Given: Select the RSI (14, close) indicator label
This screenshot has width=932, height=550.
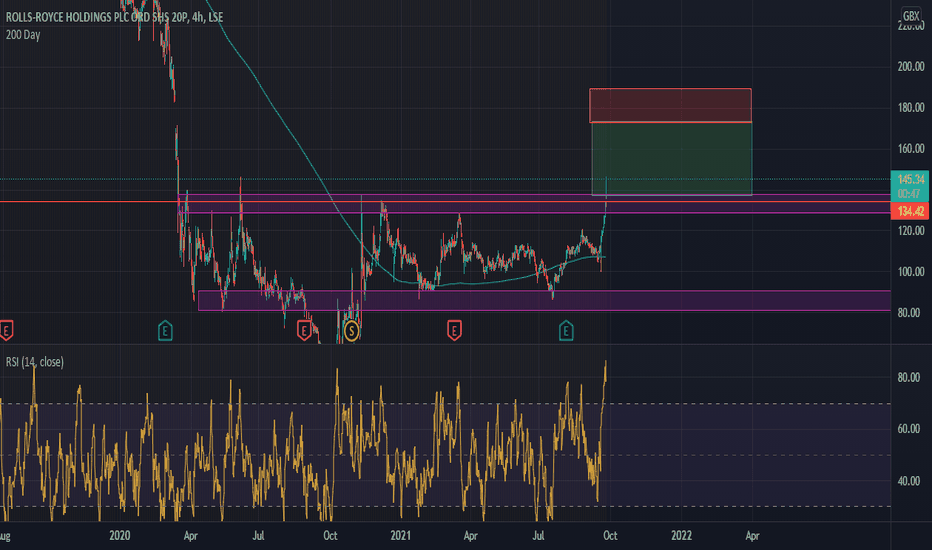Looking at the screenshot, I should (34, 362).
